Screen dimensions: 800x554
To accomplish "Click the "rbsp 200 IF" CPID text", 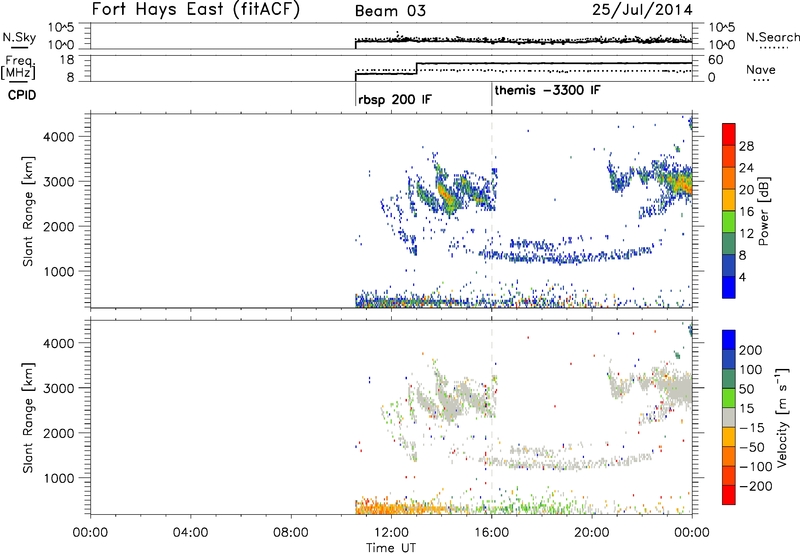I will coord(395,100).
